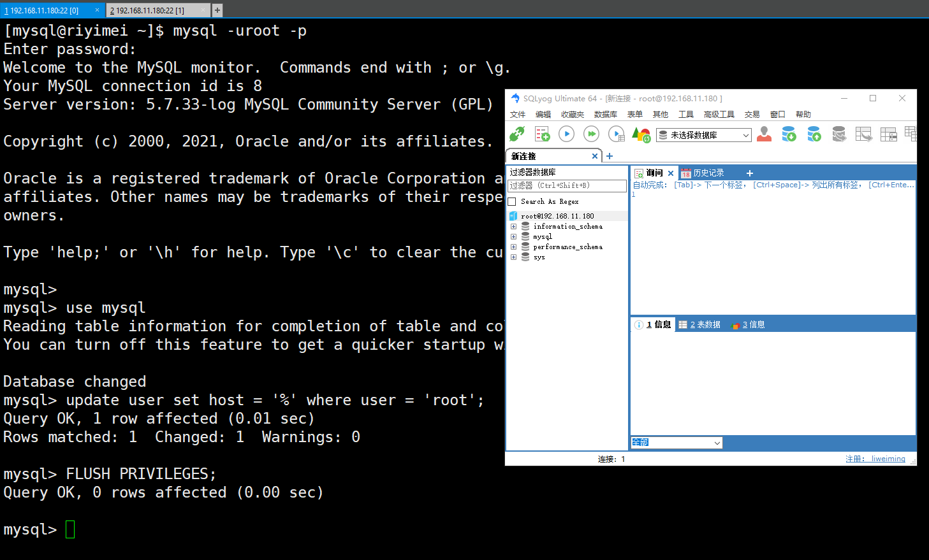
Task: Add a new terminal session tab
Action: pos(217,10)
